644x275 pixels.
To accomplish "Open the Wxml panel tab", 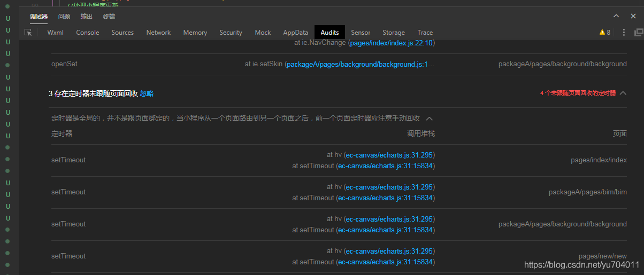I will pyautogui.click(x=55, y=33).
